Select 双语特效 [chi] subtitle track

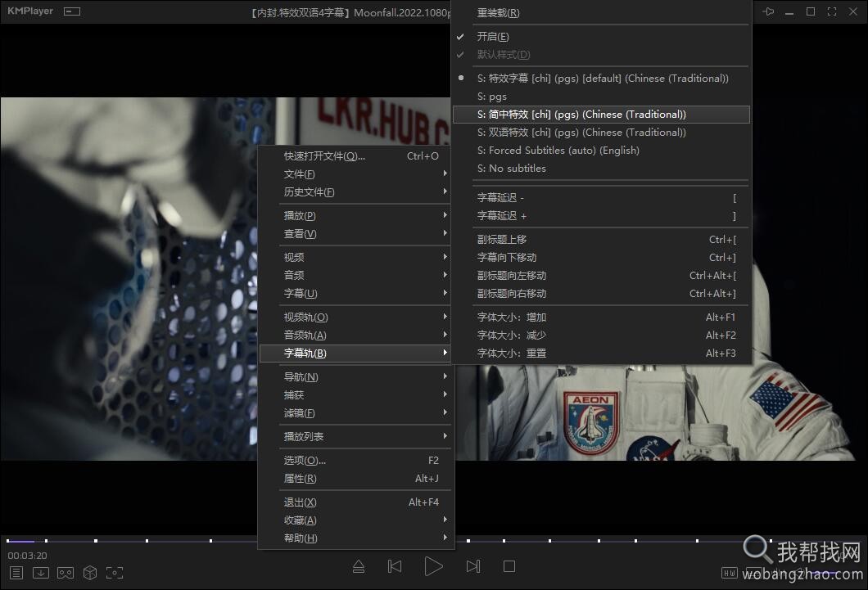tap(601, 133)
